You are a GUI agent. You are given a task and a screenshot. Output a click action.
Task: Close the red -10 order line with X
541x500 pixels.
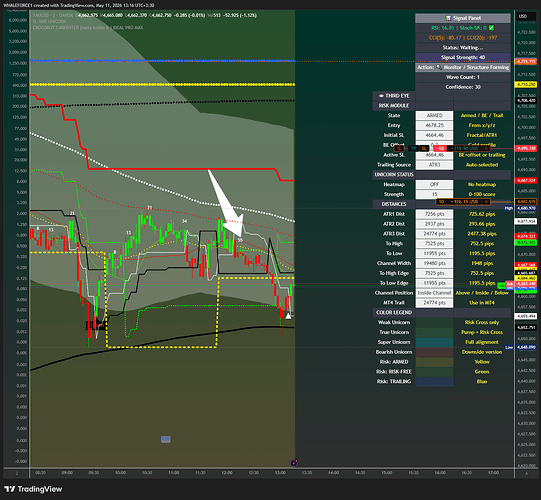(486, 148)
